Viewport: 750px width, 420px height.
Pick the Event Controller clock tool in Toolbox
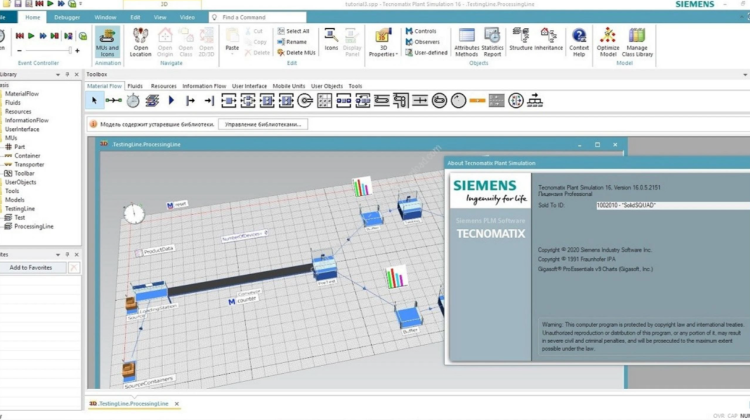coord(134,100)
